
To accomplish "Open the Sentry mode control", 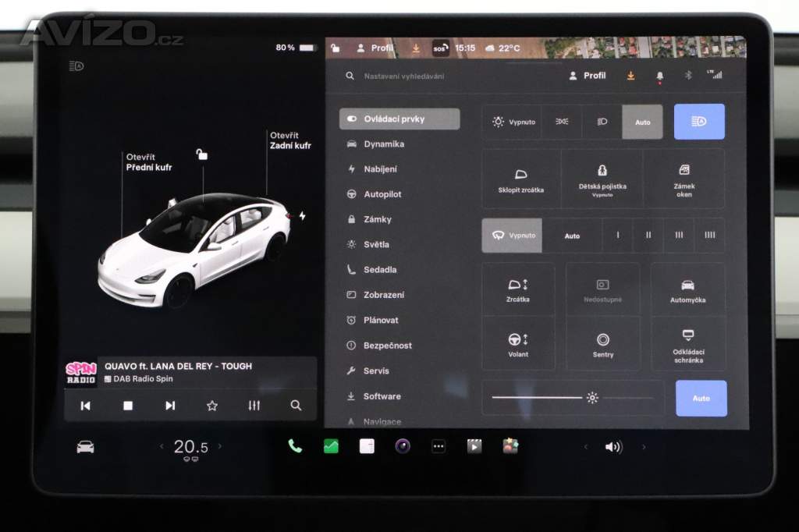I will (602, 344).
